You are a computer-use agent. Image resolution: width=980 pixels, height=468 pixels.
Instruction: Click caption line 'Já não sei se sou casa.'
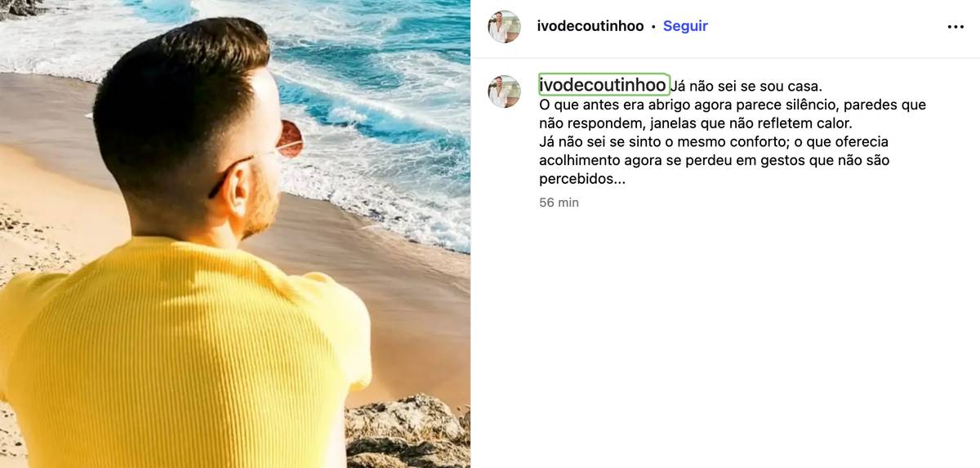click(x=746, y=86)
